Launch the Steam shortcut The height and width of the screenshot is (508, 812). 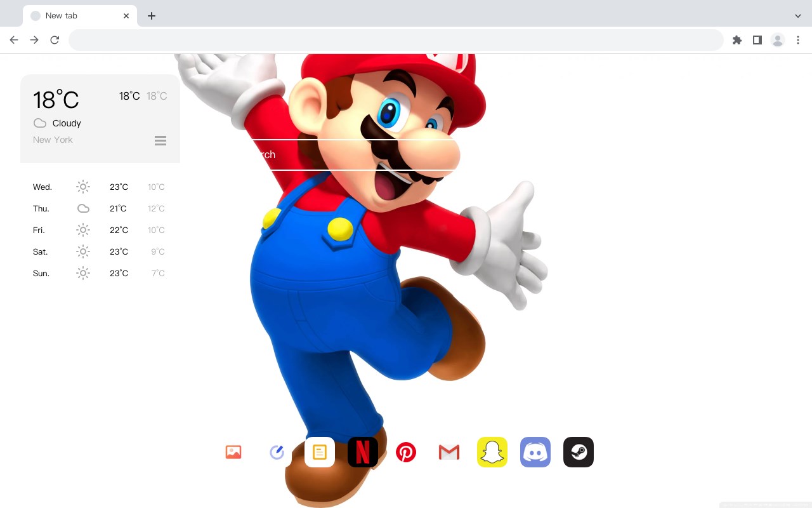pos(579,452)
